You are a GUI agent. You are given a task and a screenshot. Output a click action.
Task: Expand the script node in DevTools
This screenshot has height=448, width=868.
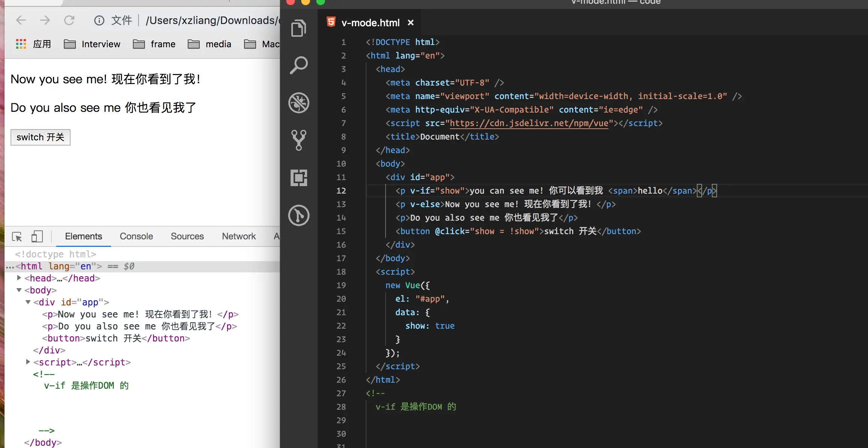point(28,362)
